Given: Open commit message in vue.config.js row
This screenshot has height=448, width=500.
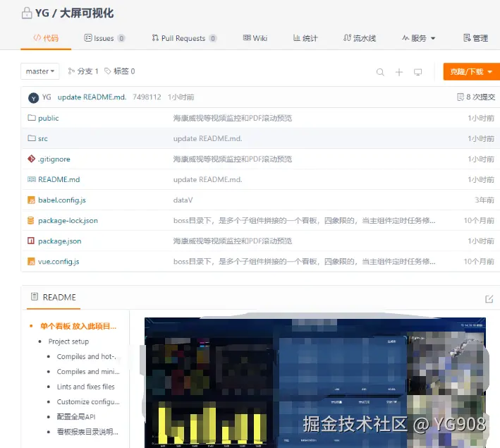Looking at the screenshot, I should (x=304, y=261).
